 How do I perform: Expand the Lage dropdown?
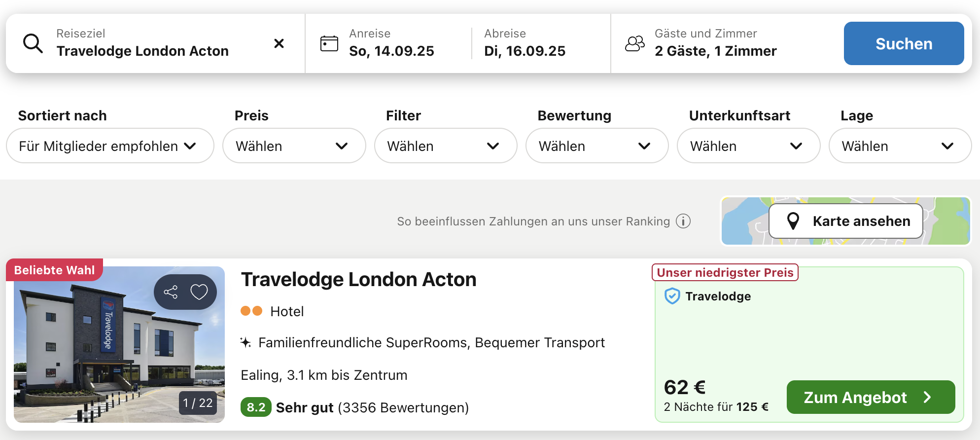coord(900,146)
